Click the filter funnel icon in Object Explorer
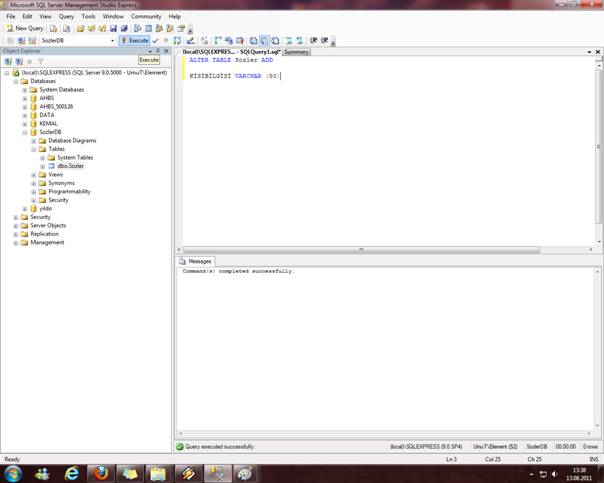 pos(41,61)
